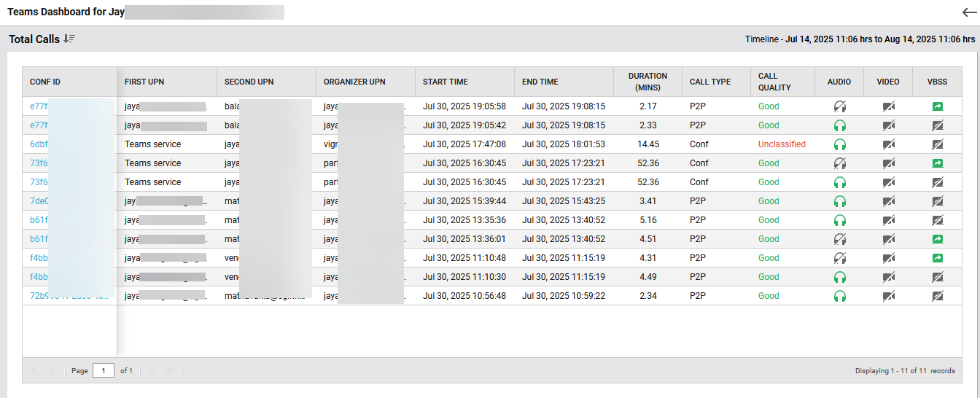
Task: Click the Total Calls heading
Action: pyautogui.click(x=34, y=39)
